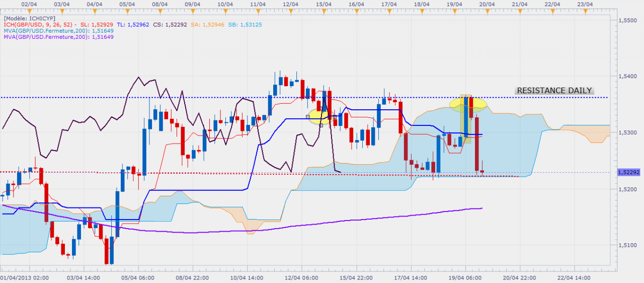Click the 09/04 date label on top axis
Screen dimensions: 644x283
click(x=192, y=4)
